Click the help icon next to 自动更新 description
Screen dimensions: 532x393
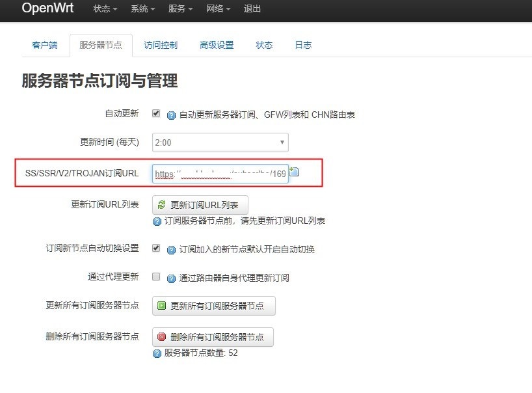click(x=170, y=113)
